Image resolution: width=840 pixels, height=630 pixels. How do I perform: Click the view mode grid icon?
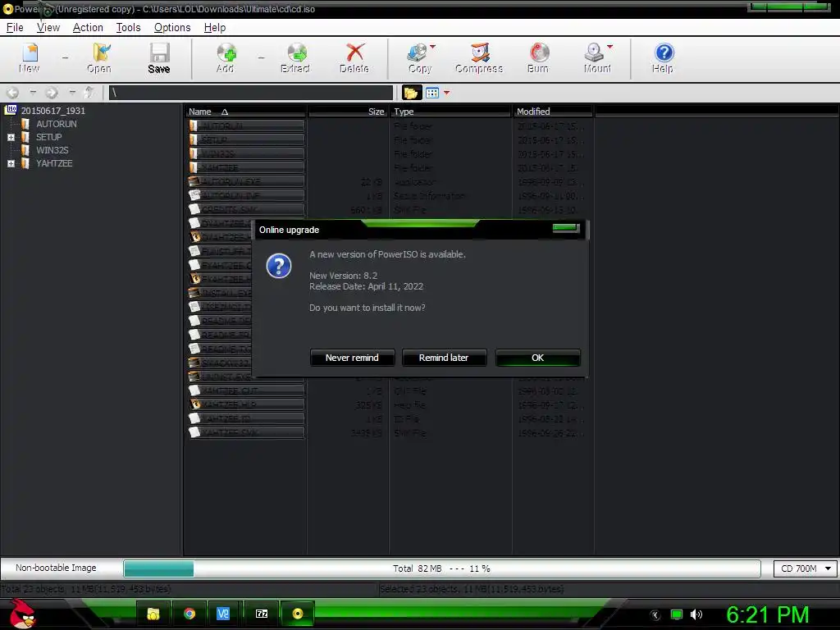432,93
